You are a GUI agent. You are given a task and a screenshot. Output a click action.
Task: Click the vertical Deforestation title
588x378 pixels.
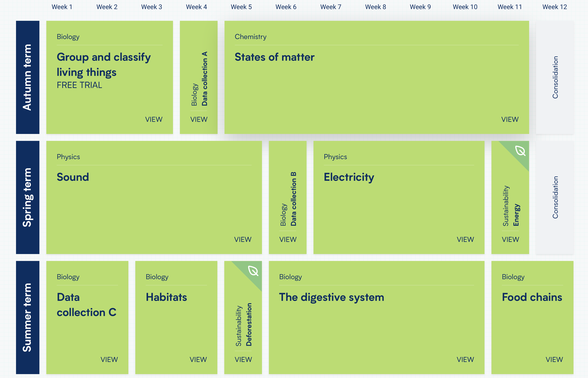click(x=249, y=324)
